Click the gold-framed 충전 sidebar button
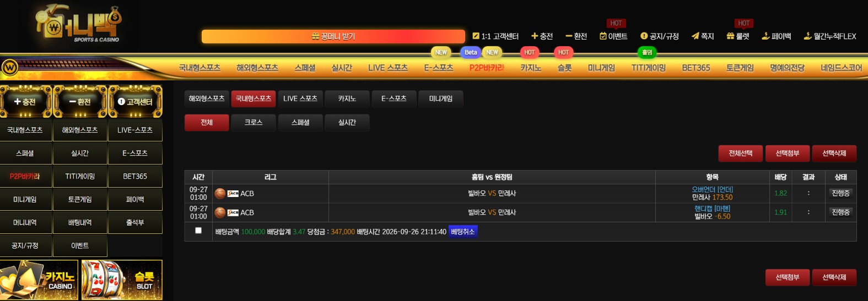This screenshot has width=868, height=301. (x=26, y=102)
